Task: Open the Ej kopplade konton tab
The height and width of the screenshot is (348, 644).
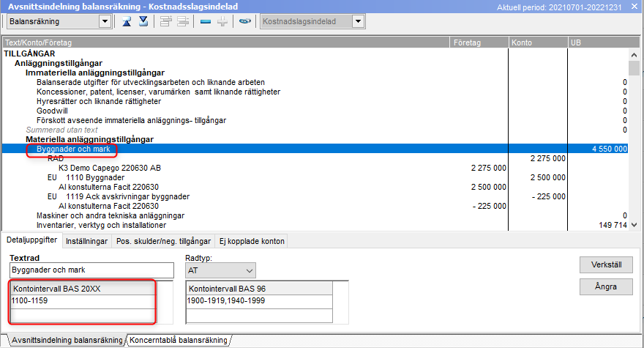Action: tap(252, 241)
